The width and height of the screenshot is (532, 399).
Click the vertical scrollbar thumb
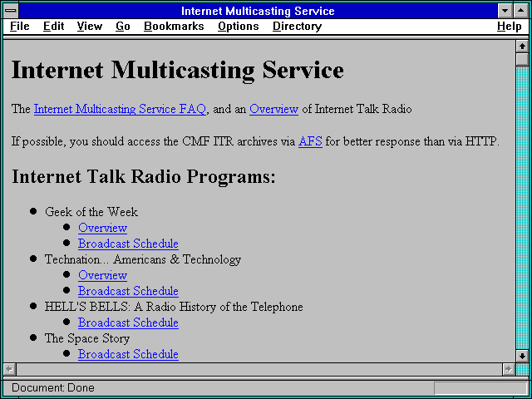[522, 59]
